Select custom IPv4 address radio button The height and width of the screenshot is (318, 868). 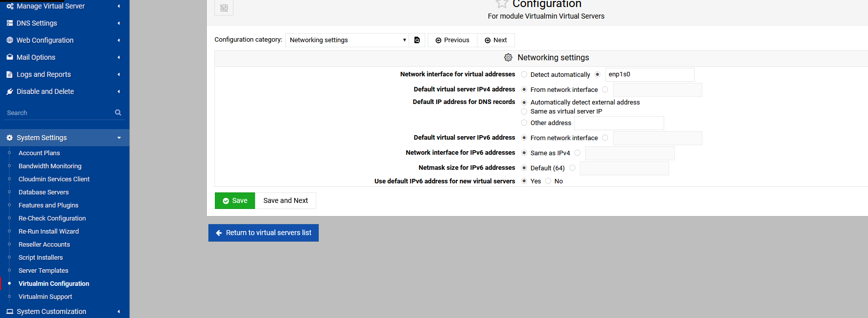pos(605,89)
